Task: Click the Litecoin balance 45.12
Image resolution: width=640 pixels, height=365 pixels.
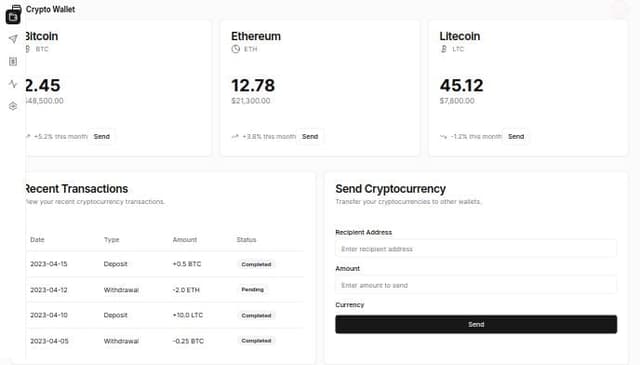Action: click(x=462, y=85)
